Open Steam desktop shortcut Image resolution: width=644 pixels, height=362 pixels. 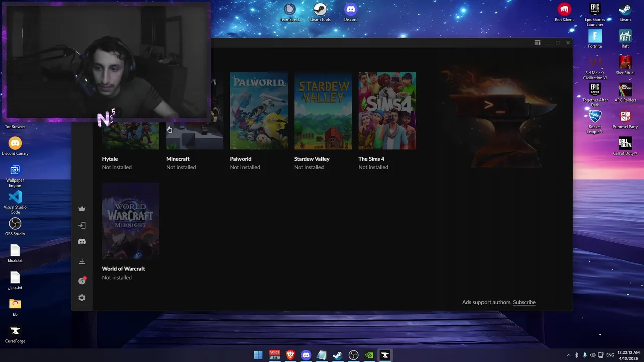pyautogui.click(x=625, y=12)
